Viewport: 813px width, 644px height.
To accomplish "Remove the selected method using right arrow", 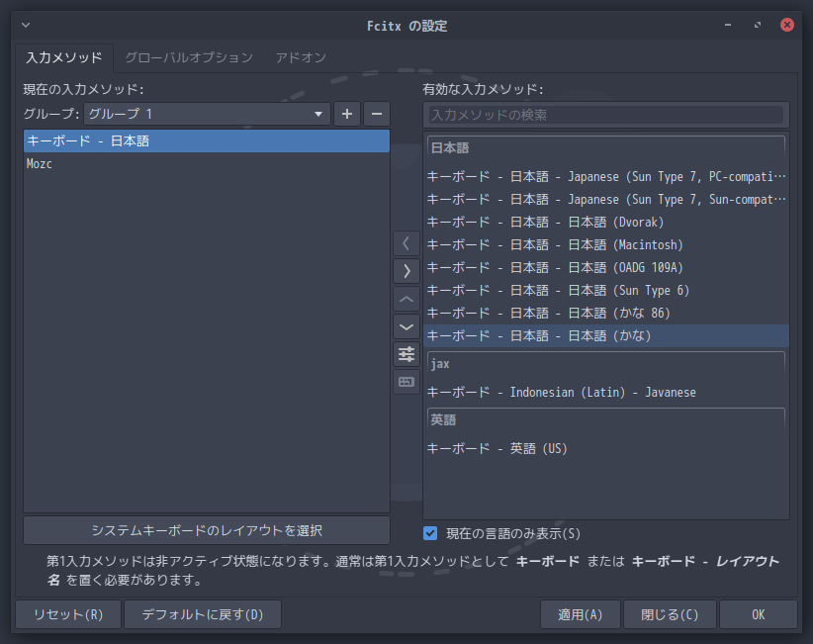I will click(x=406, y=271).
